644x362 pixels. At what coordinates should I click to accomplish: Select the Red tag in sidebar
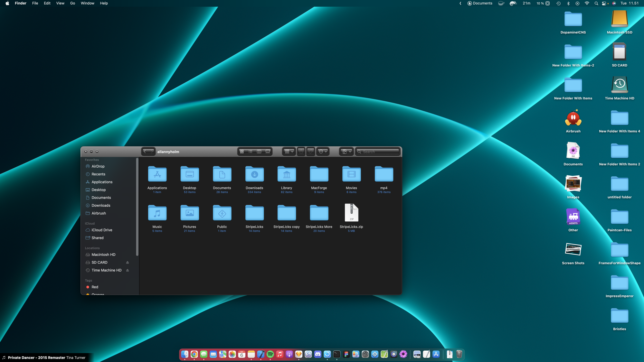[95, 287]
